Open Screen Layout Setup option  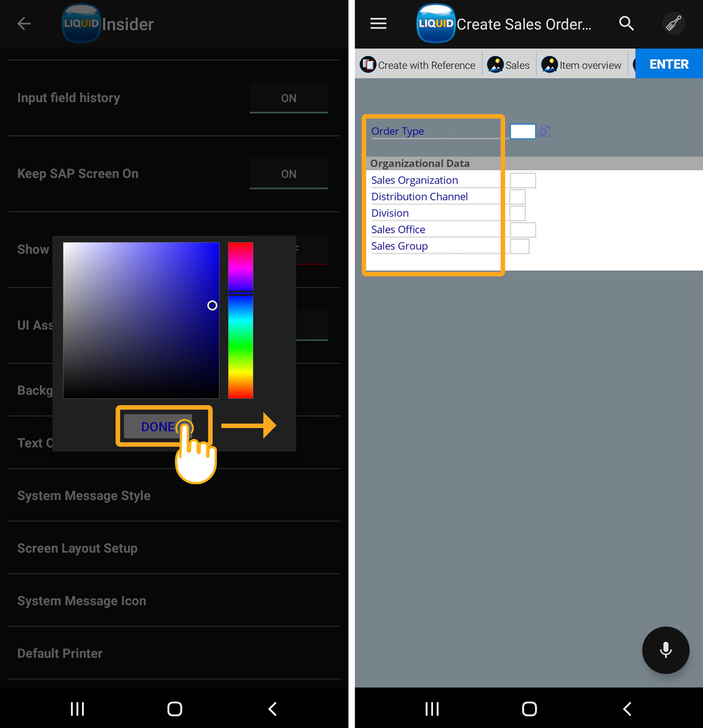77,549
